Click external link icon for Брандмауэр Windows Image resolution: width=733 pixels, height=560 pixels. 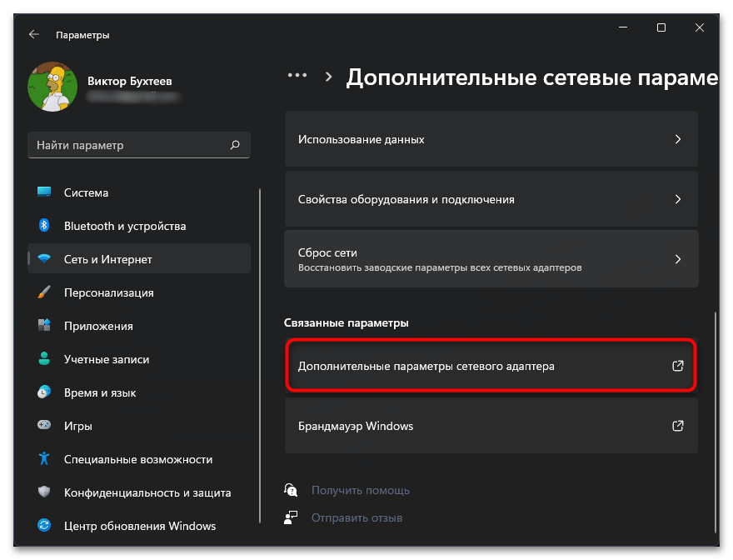point(678,426)
